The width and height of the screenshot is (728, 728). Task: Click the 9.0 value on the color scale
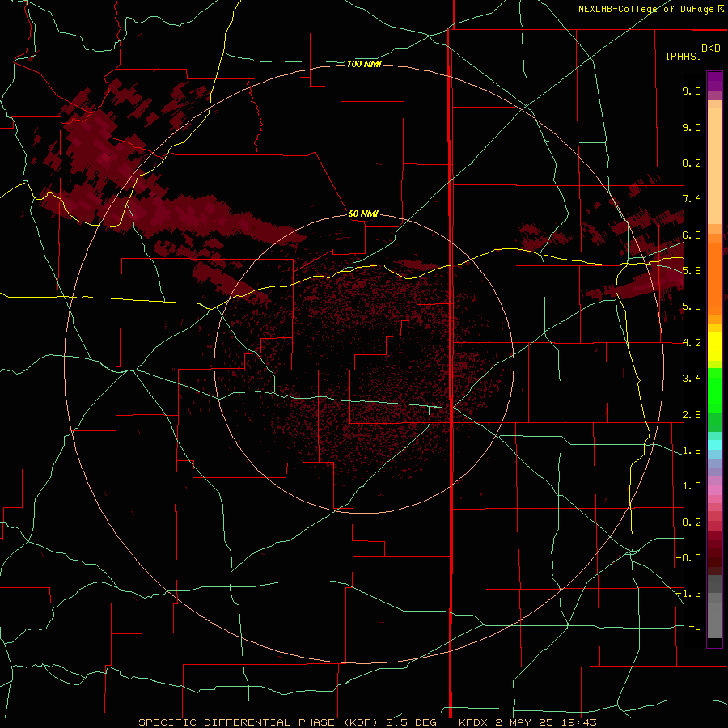[x=692, y=127]
